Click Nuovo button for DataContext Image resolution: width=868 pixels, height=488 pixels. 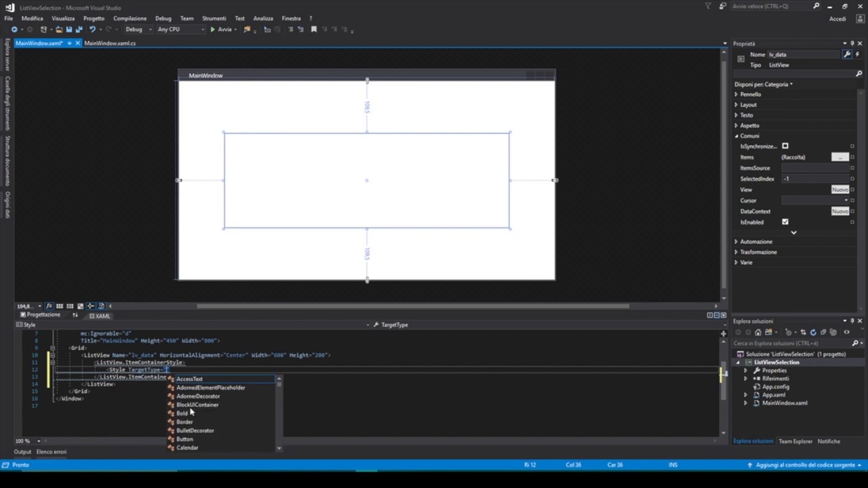(840, 211)
